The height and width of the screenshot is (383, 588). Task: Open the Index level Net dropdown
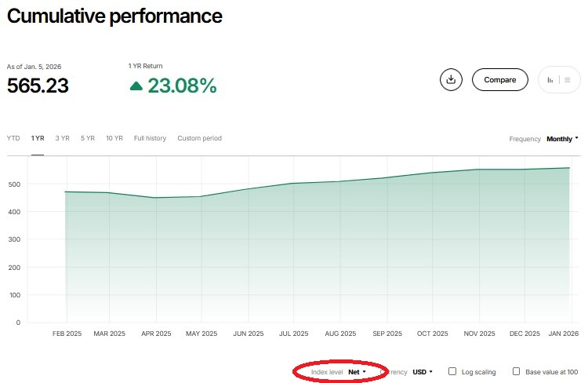coord(357,371)
